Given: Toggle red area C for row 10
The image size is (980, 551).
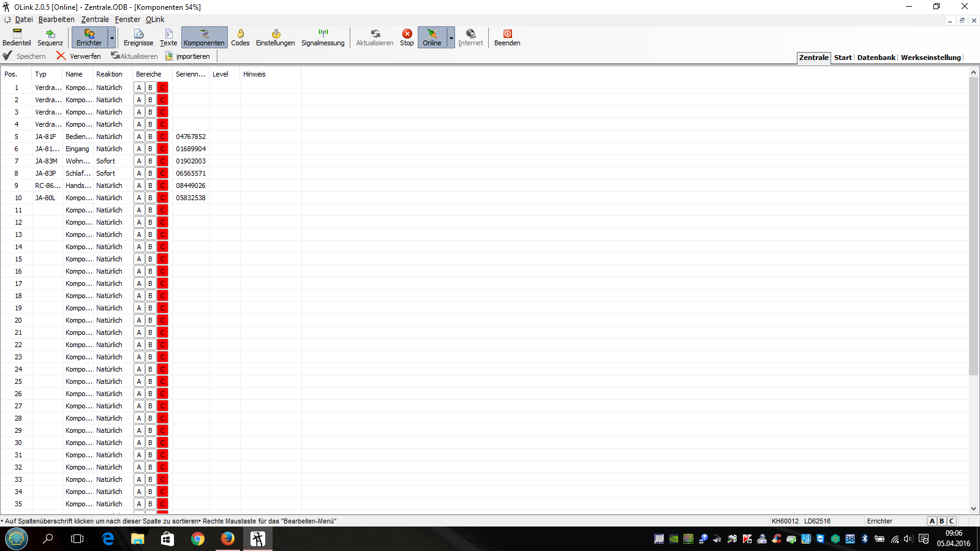Looking at the screenshot, I should click(x=162, y=198).
